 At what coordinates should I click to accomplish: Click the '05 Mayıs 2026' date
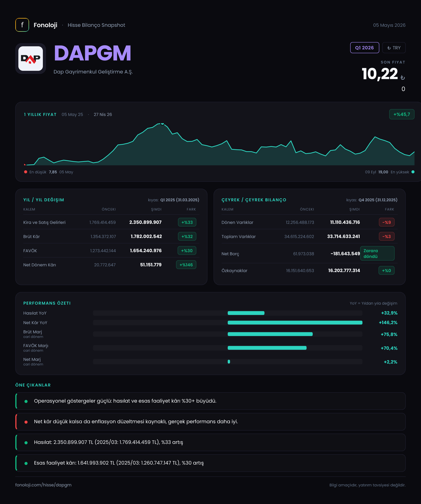point(389,25)
